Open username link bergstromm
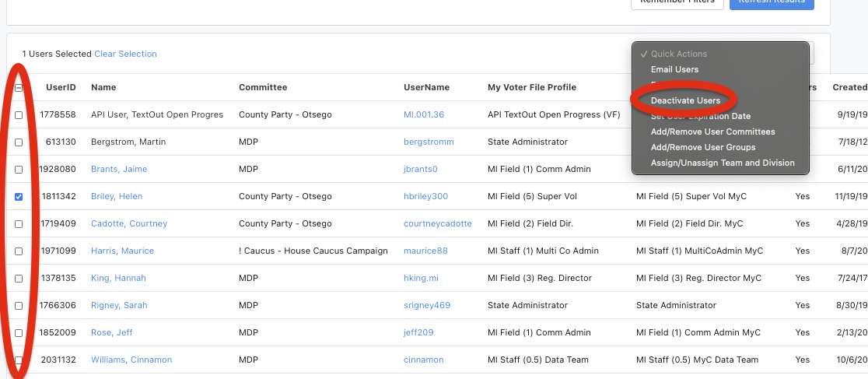This screenshot has height=379, width=868. coord(429,142)
